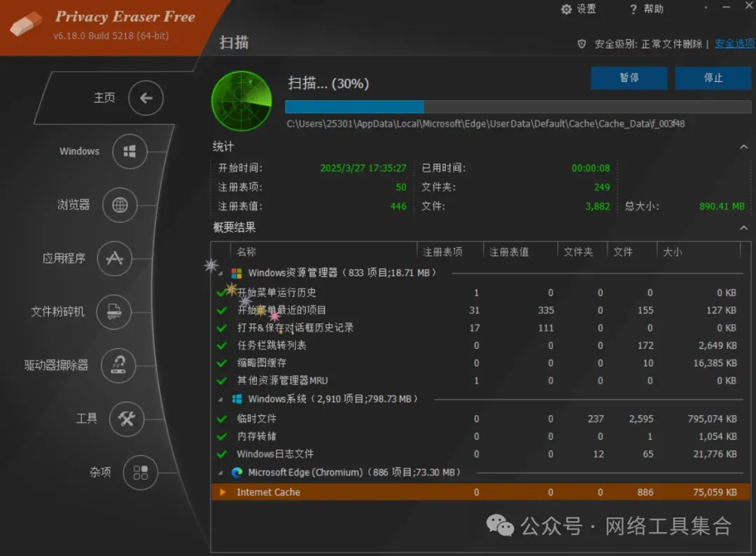Click the Privacy Eraser eraser logo
The image size is (756, 556).
26,24
